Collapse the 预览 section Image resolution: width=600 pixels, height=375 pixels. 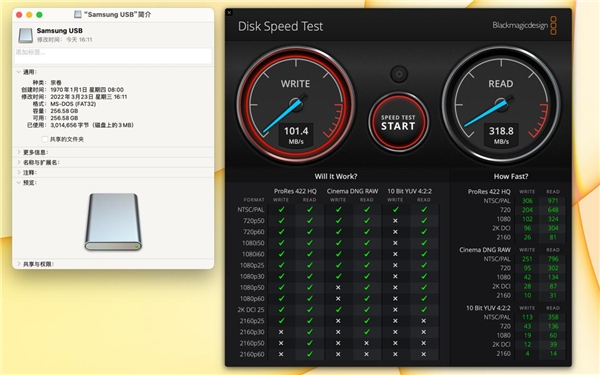pos(18,183)
